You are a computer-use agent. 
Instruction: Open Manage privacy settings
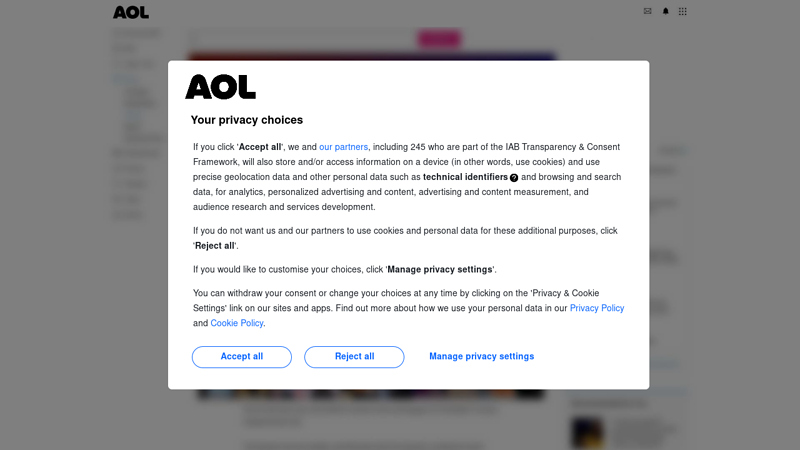click(x=481, y=357)
